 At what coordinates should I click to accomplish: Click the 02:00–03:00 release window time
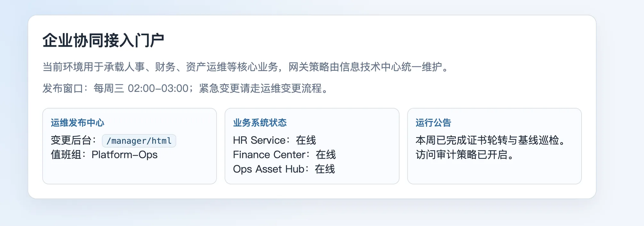click(x=158, y=88)
